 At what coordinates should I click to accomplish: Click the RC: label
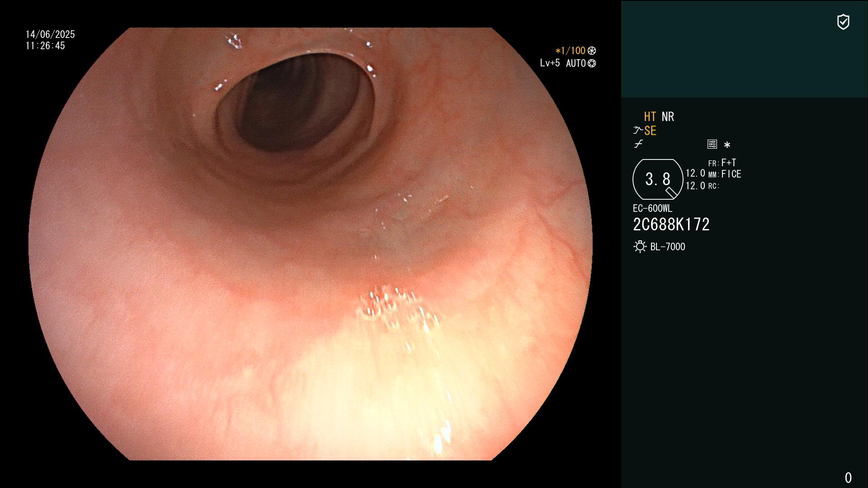point(714,186)
